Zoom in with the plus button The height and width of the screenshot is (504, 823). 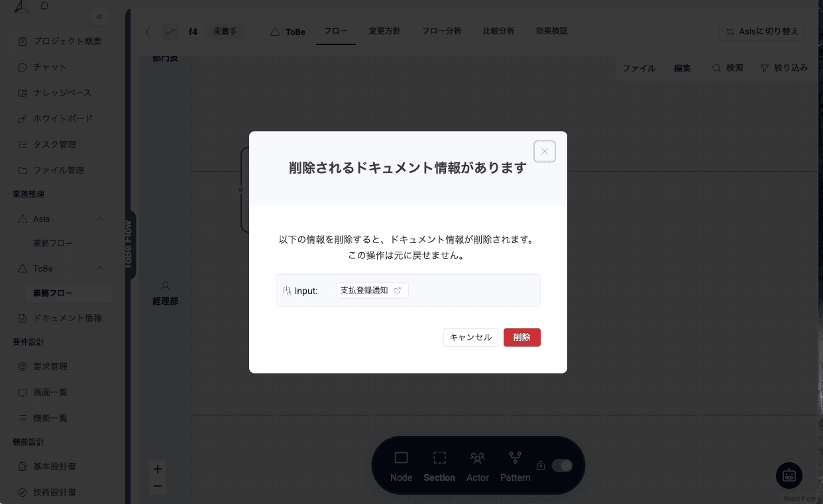[x=158, y=469]
